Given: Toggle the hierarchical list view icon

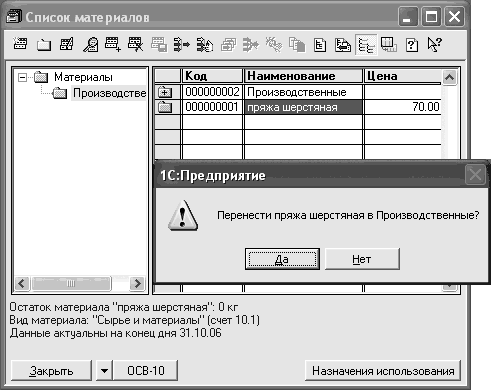Looking at the screenshot, I should tap(366, 45).
